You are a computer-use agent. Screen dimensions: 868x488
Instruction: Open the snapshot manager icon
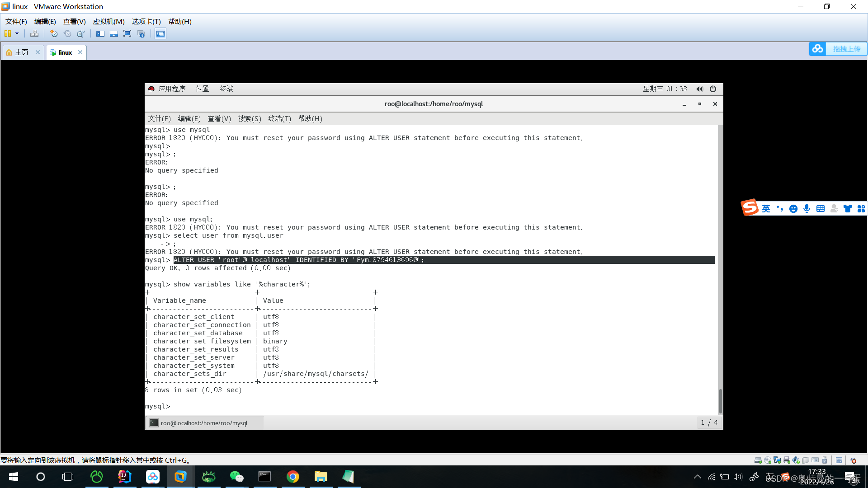pos(81,33)
